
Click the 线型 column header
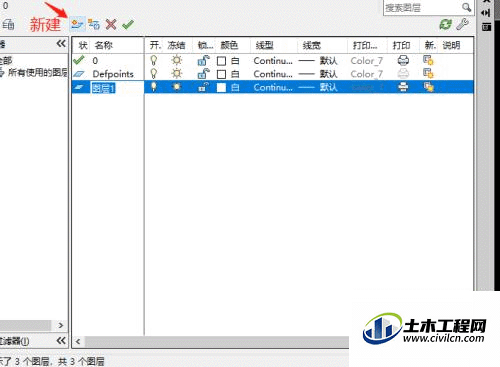point(265,45)
